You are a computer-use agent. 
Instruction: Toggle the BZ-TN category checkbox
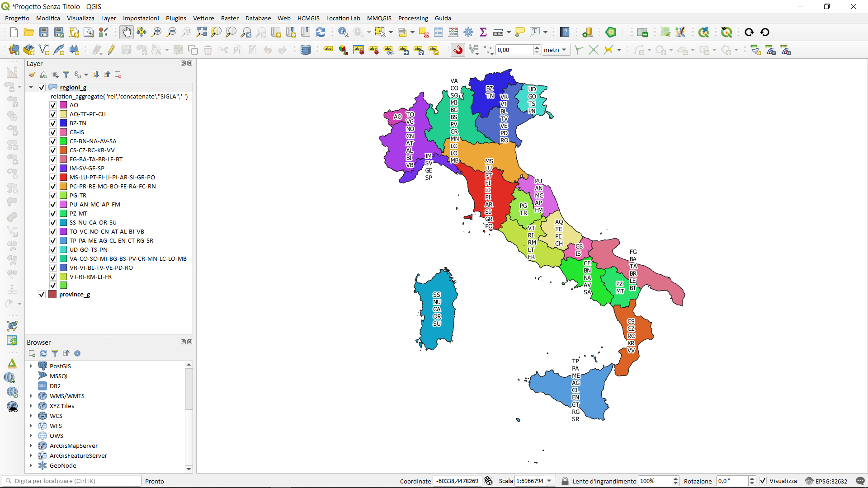point(53,123)
